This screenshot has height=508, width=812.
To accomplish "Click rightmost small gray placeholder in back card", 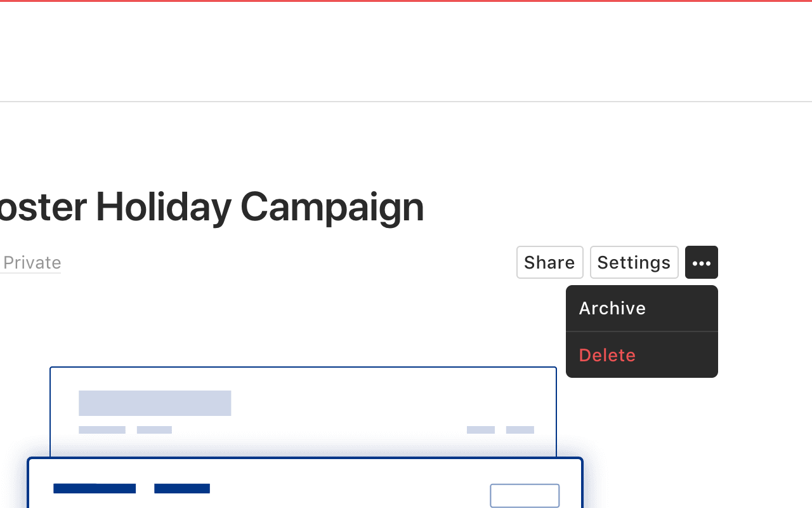I will pyautogui.click(x=520, y=430).
